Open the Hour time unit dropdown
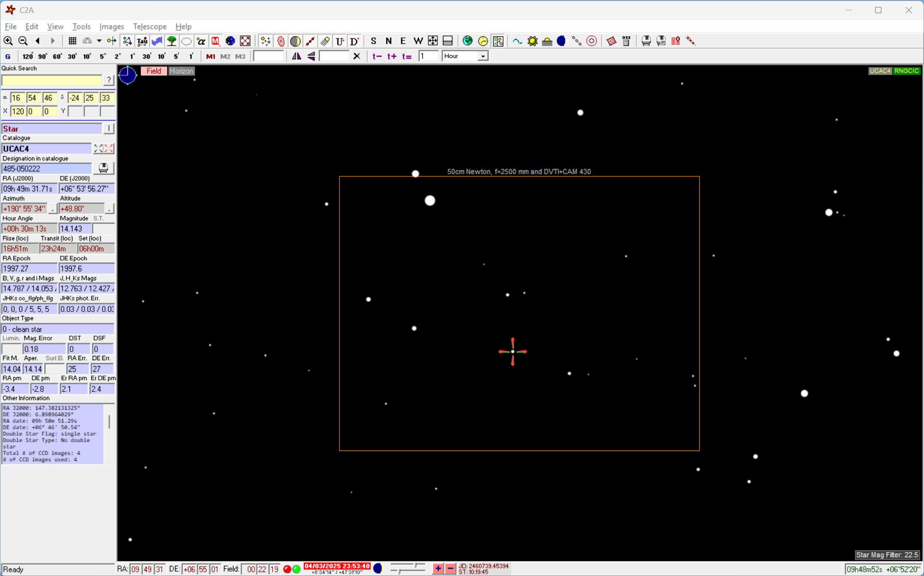The image size is (924, 576). (x=483, y=56)
